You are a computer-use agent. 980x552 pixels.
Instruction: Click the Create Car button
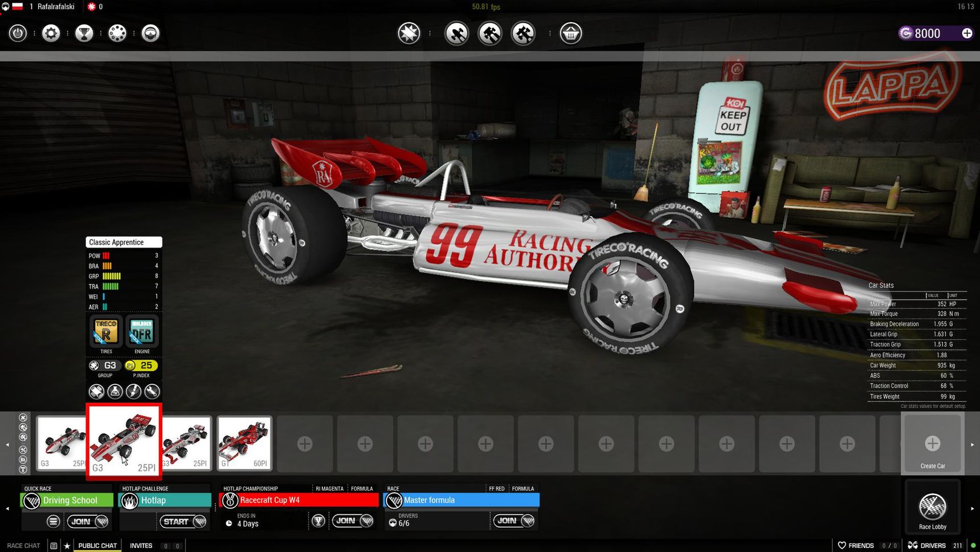tap(933, 445)
